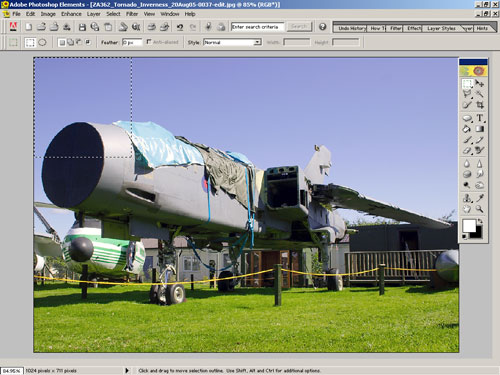Open the zoom percentage field in status bar
Image resolution: width=500 pixels, height=375 pixels.
(12, 371)
